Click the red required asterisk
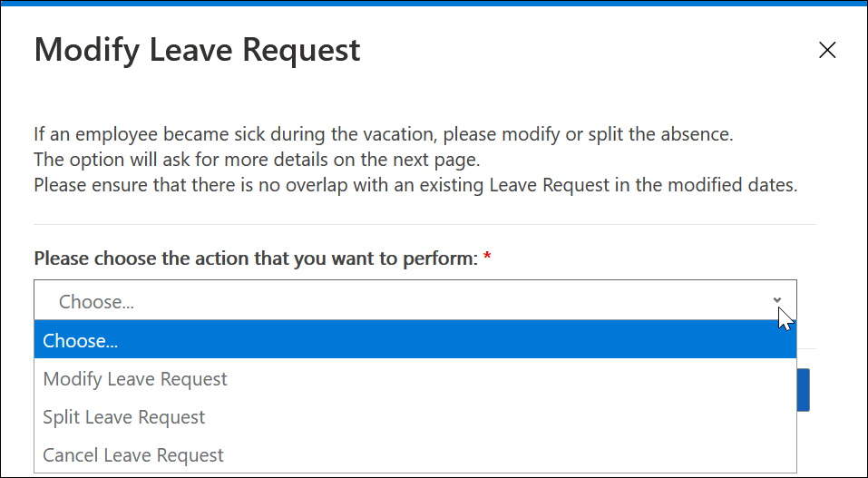Screen dimensions: 868x478 487,259
